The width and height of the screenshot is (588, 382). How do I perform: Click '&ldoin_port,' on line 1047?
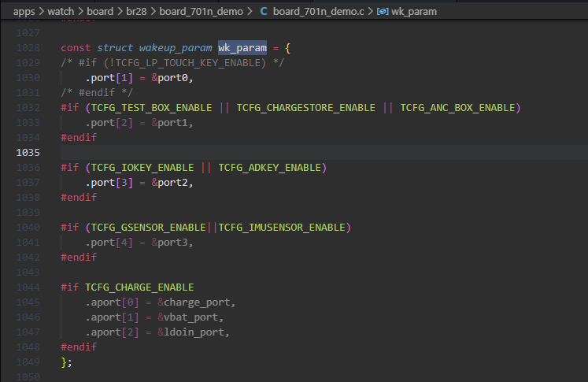(194, 332)
